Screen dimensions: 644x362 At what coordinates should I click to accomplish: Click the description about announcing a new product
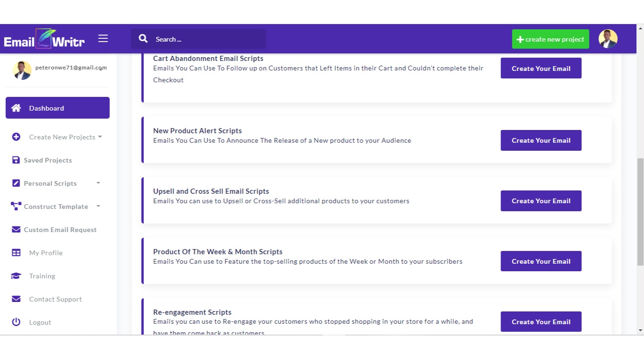pyautogui.click(x=282, y=140)
